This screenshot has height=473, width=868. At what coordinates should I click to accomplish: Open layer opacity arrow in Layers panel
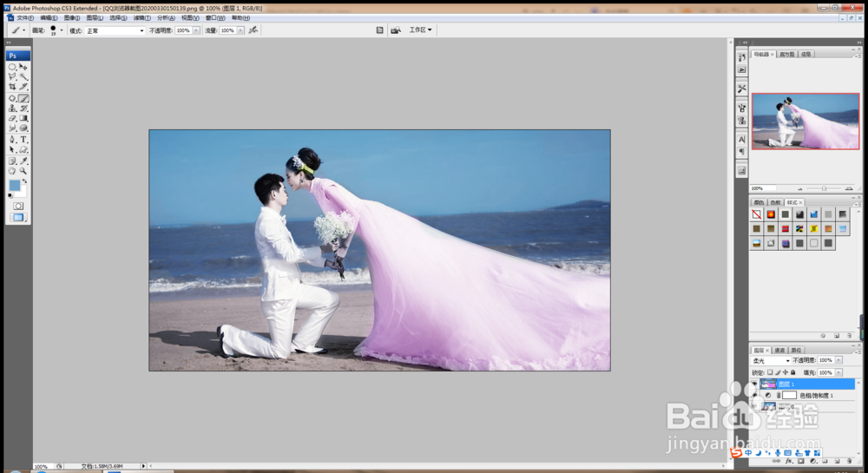838,360
